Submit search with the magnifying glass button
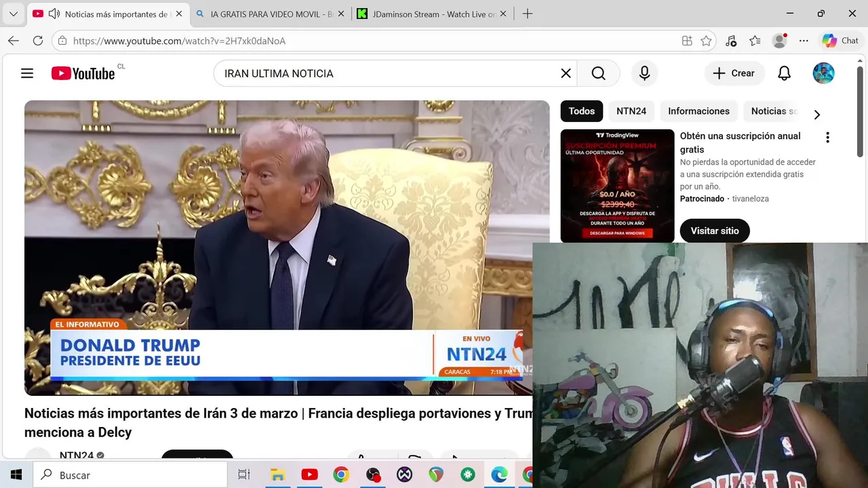 tap(598, 73)
